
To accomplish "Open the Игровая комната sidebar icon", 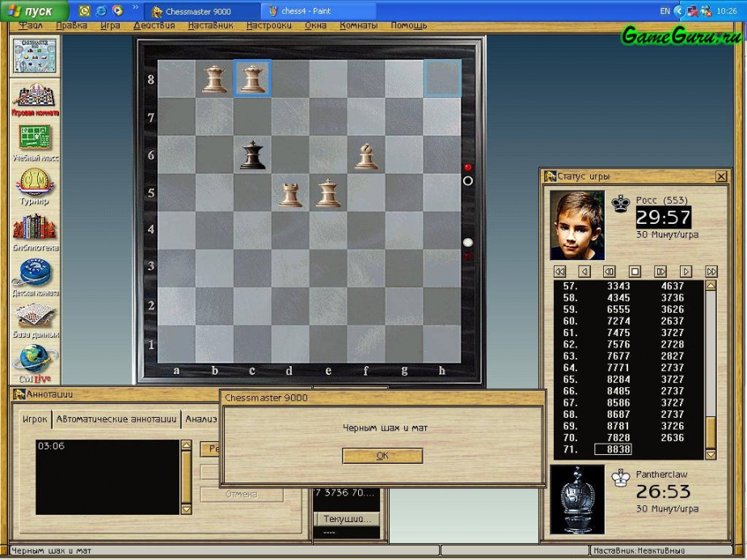I will (35, 99).
